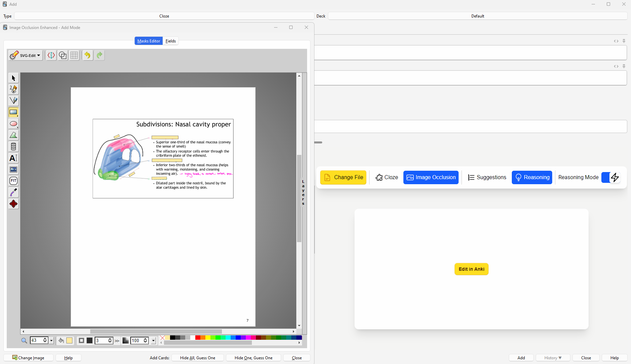631x364 pixels.
Task: Open the SVG source editor icon
Action: (51, 55)
